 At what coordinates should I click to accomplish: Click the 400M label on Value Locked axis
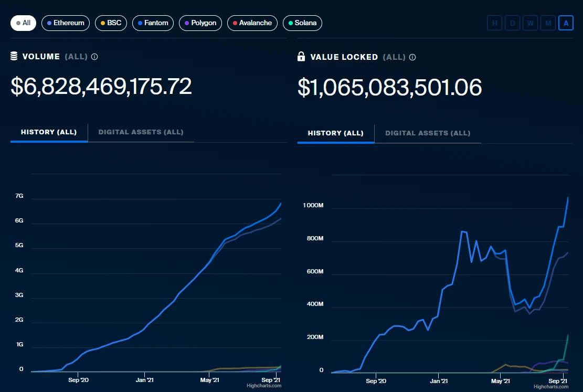coord(315,304)
